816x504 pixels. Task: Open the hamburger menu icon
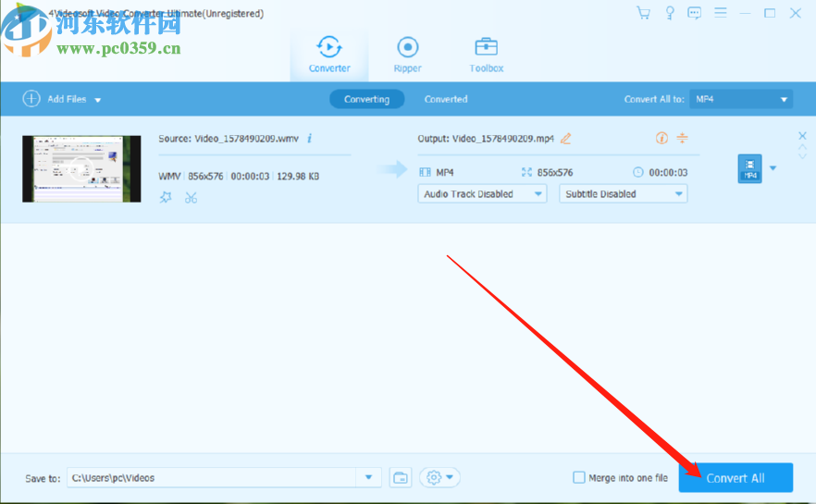point(720,12)
